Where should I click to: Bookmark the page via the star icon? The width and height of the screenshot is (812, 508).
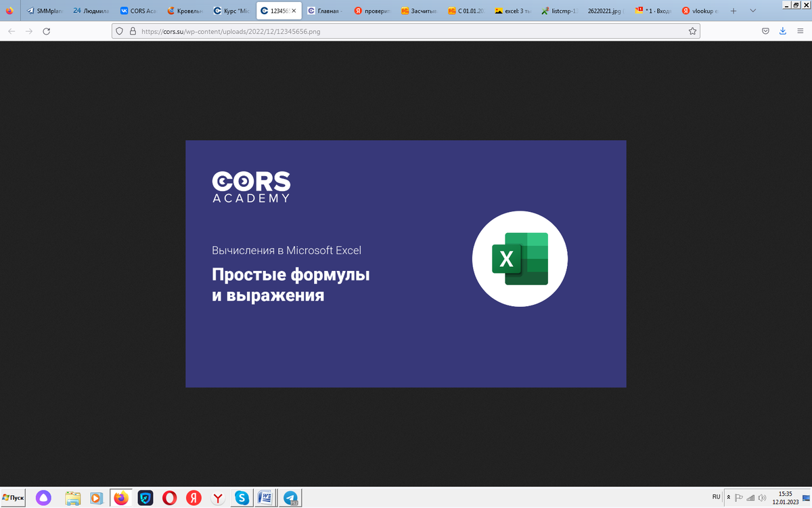point(692,31)
